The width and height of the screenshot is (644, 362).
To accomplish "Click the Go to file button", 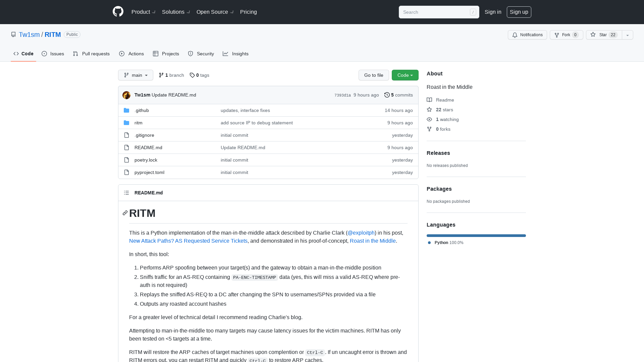I will click(x=374, y=75).
